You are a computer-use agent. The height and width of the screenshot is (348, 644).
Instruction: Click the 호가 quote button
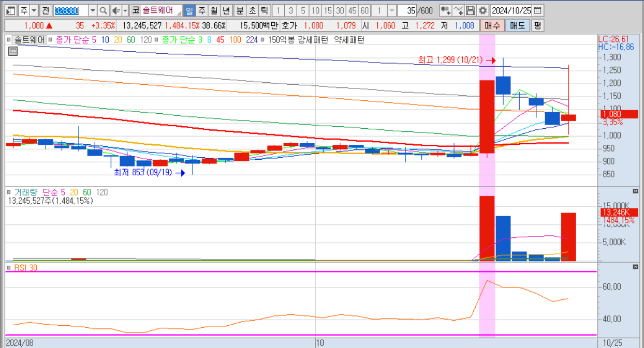point(289,25)
